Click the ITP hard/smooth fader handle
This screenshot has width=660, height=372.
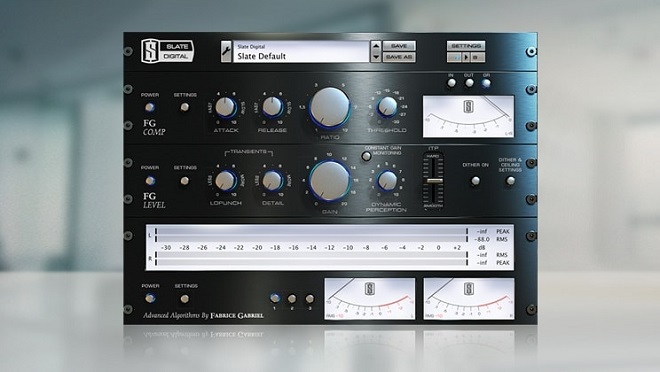tap(434, 181)
